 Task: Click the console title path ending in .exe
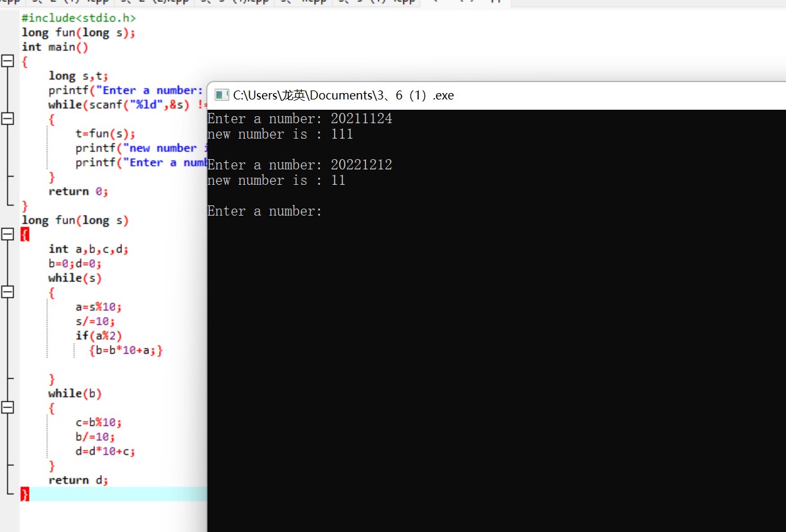point(344,96)
